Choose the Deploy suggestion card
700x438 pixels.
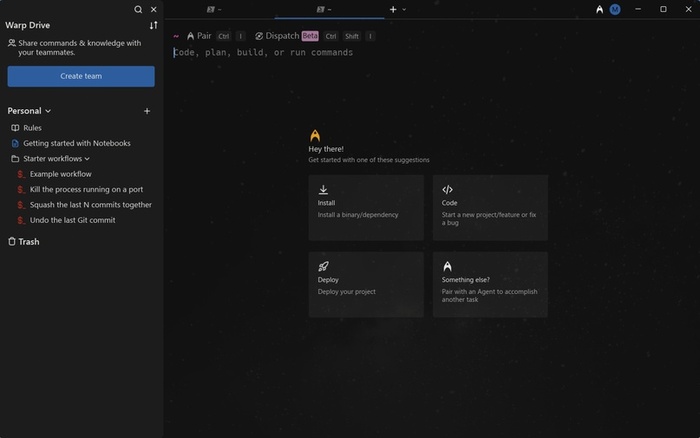pyautogui.click(x=366, y=284)
